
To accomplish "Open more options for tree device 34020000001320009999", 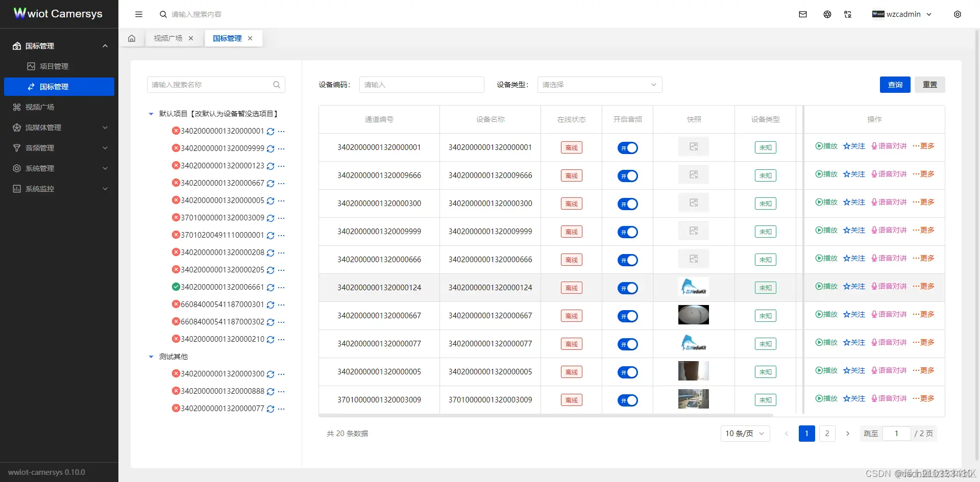I will (281, 149).
